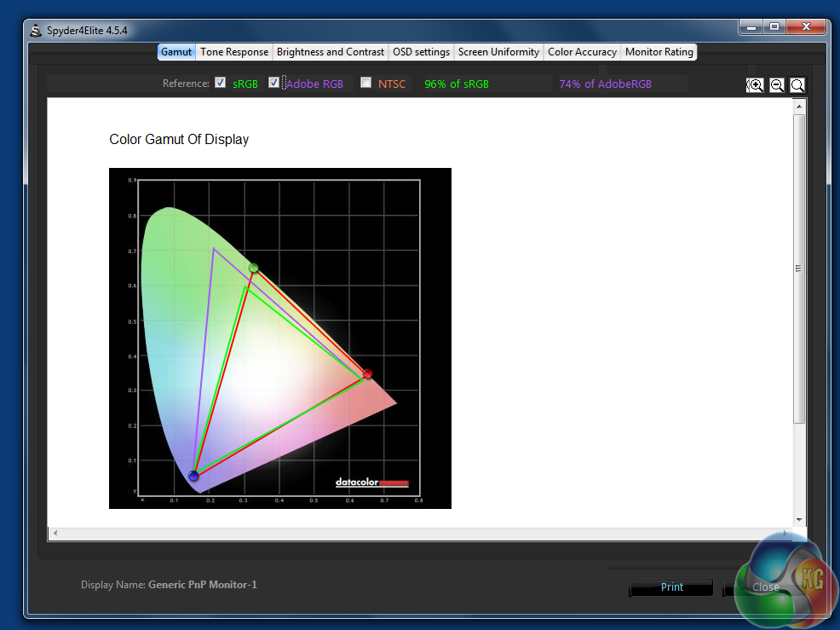This screenshot has width=840, height=630.
Task: Switch to the Color Accuracy tab
Action: pos(582,52)
